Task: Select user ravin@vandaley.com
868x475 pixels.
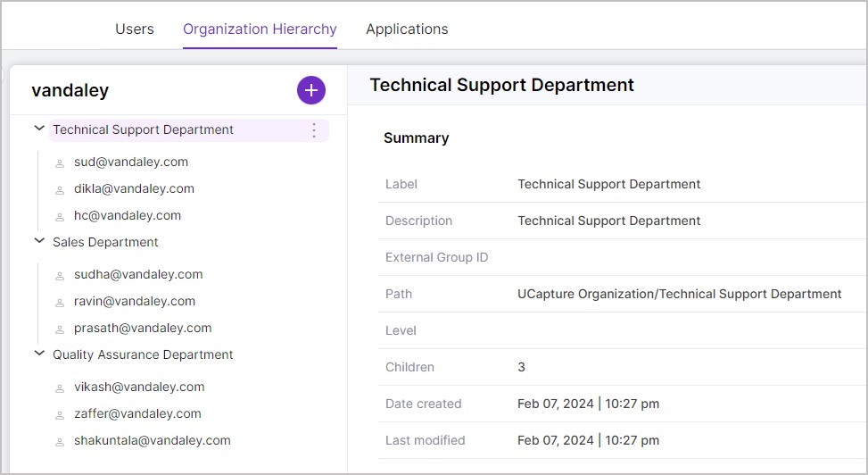Action: click(135, 301)
